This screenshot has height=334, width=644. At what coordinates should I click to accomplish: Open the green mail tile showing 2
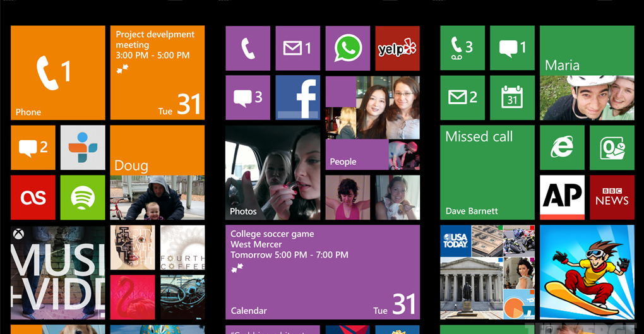[x=462, y=98]
